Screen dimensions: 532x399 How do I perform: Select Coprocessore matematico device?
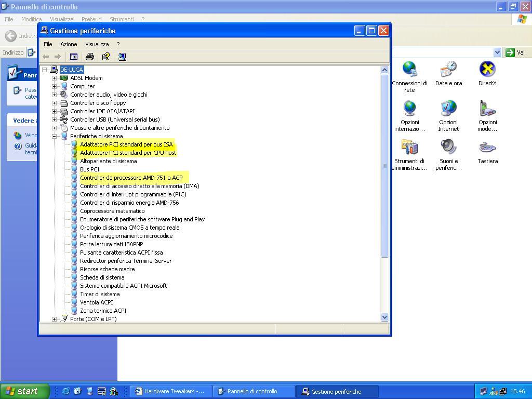[112, 211]
